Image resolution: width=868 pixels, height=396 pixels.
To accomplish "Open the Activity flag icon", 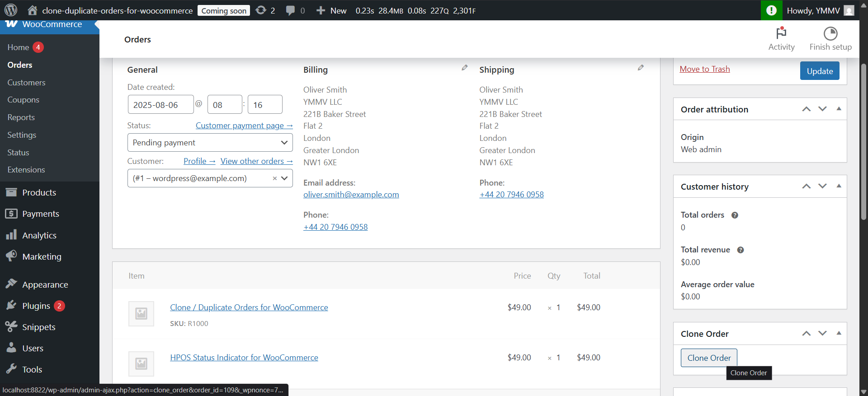I will [x=781, y=33].
